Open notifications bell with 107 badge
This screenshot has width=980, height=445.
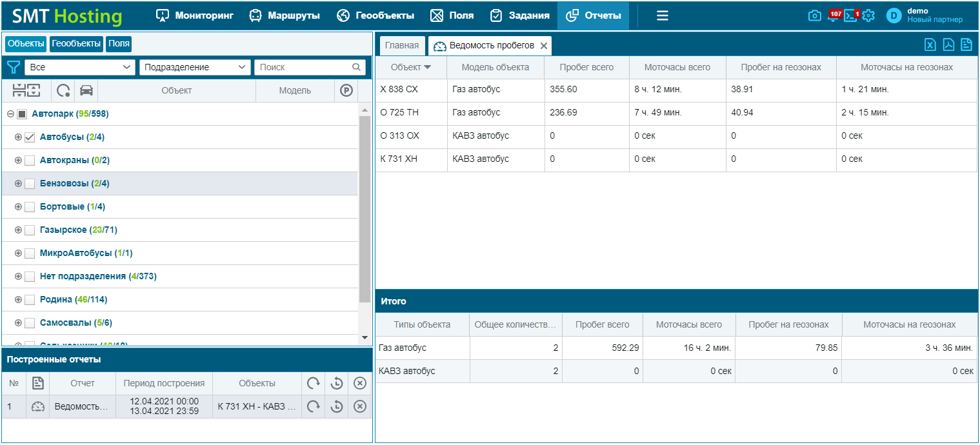833,15
